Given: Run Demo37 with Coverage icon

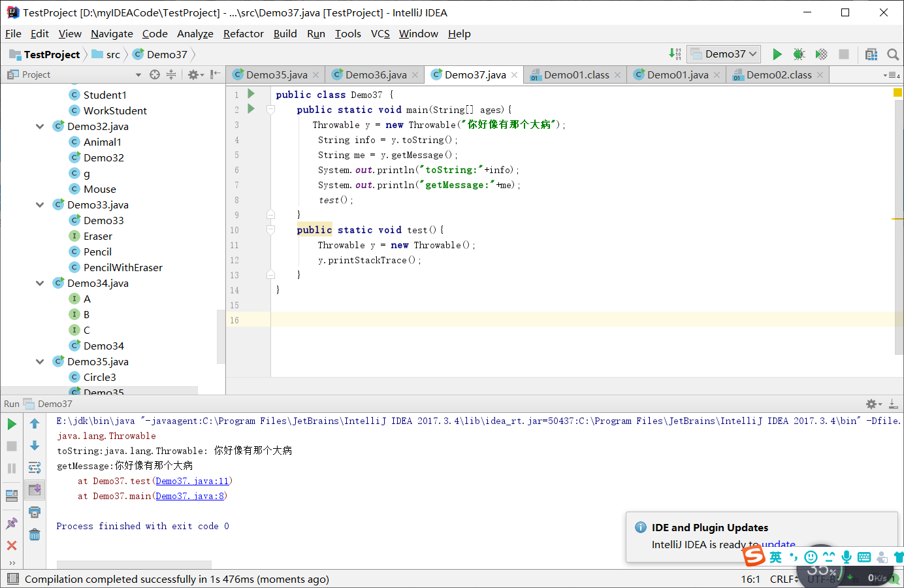Looking at the screenshot, I should click(x=821, y=54).
